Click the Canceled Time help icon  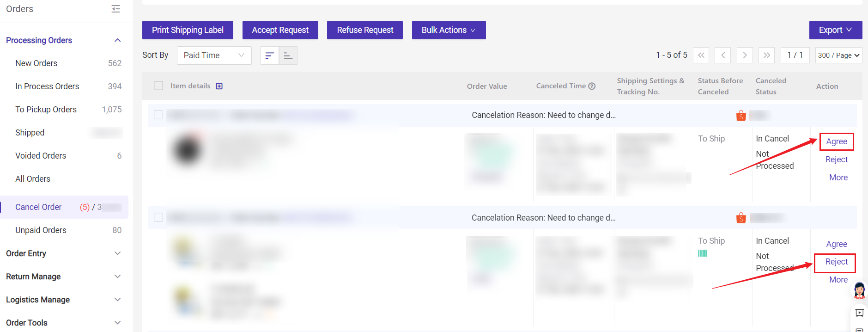592,86
